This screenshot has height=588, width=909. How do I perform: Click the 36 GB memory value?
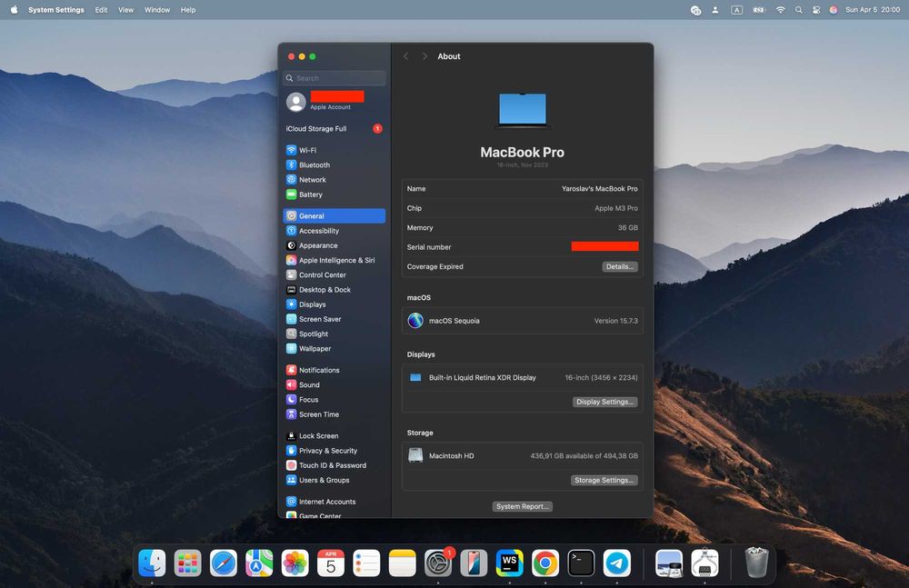(628, 228)
